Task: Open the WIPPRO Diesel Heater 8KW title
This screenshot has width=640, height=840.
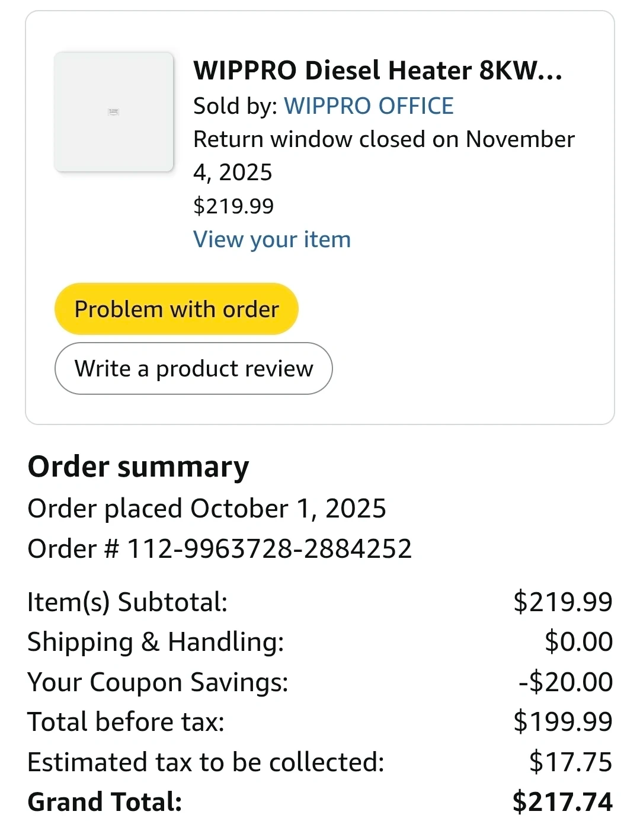Action: coord(377,71)
